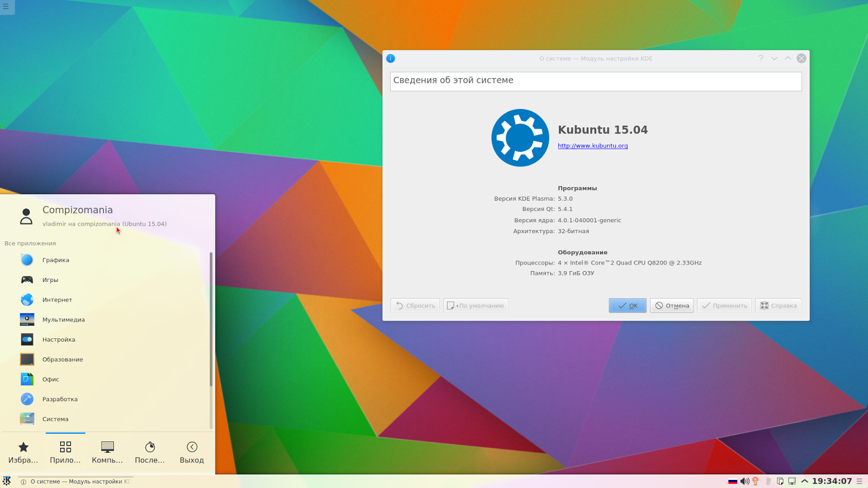
Task: Open the kubuntu.org link
Action: coord(592,145)
